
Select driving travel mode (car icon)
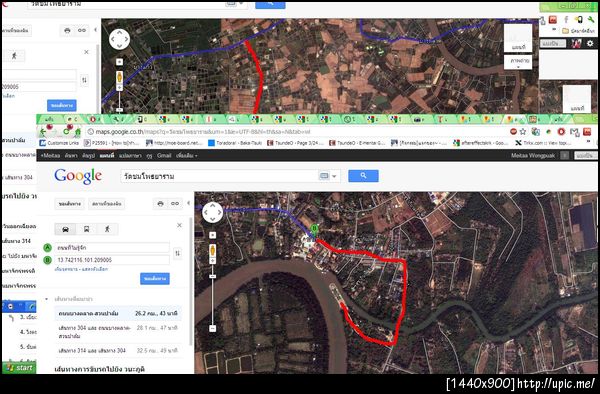pyautogui.click(x=65, y=229)
